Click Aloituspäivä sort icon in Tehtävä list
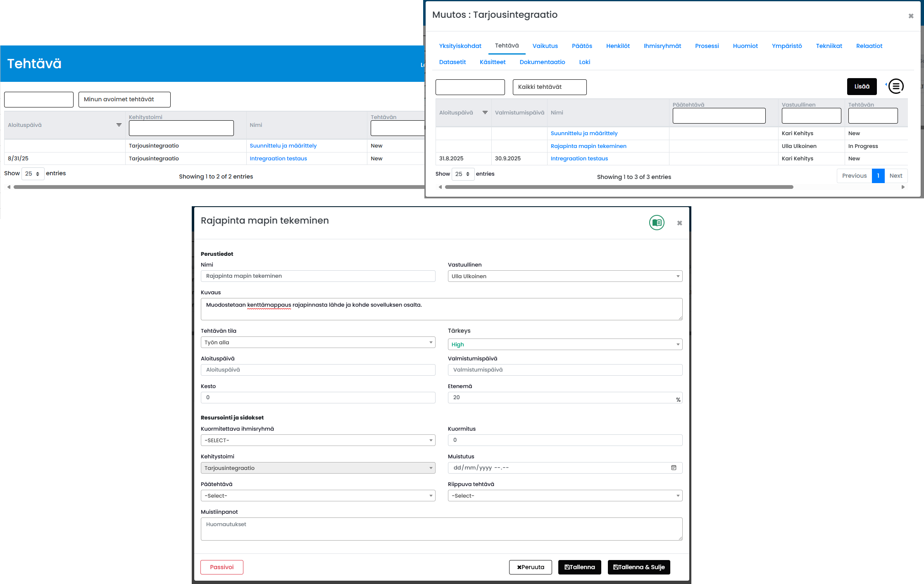 click(x=119, y=125)
